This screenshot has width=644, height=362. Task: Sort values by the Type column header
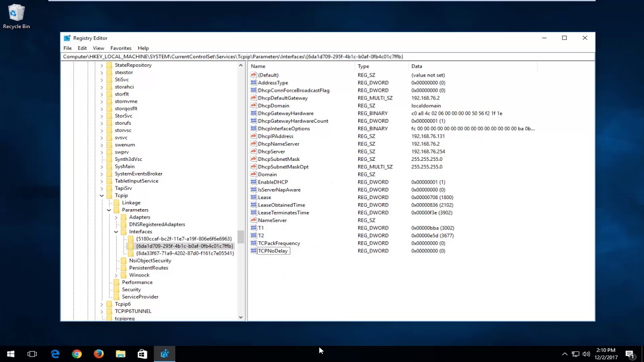pos(382,66)
